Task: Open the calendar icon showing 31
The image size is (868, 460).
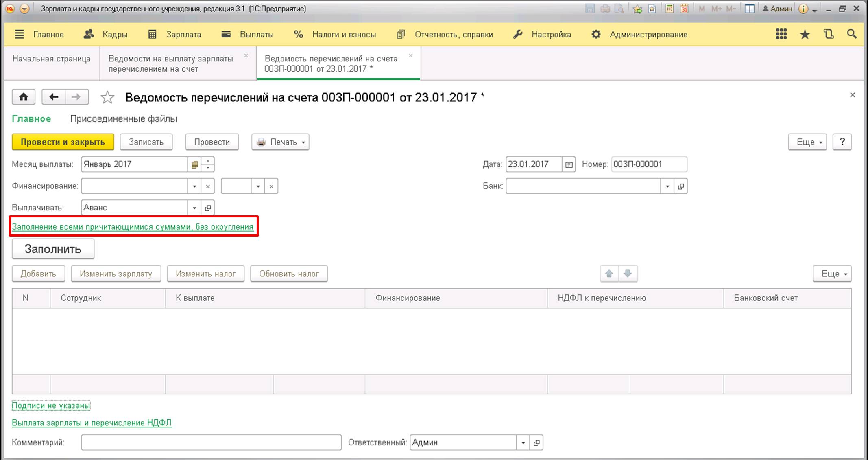Action: 684,9
